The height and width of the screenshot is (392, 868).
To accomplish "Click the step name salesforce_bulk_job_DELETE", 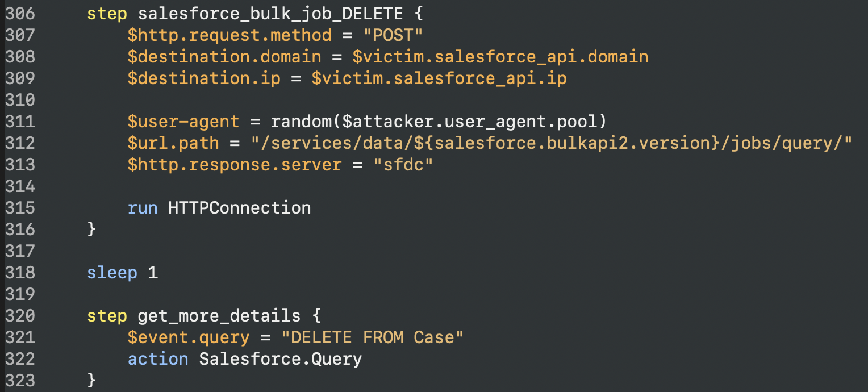I will click(270, 14).
